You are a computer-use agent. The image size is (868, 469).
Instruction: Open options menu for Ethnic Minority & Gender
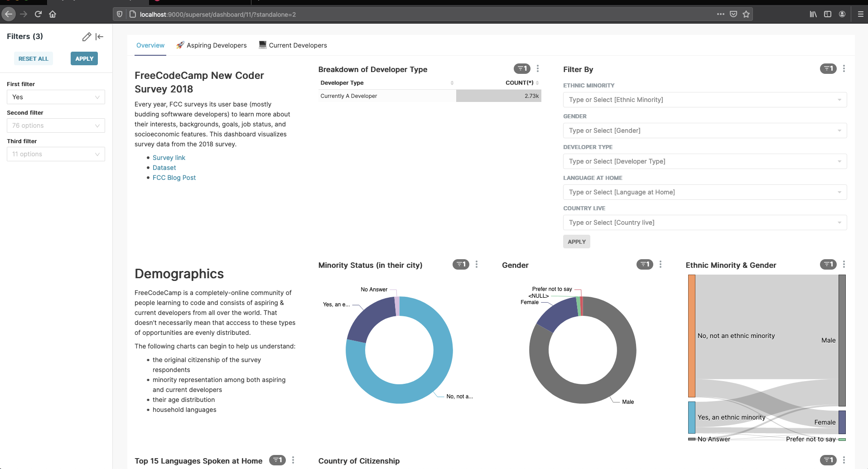coord(844,264)
